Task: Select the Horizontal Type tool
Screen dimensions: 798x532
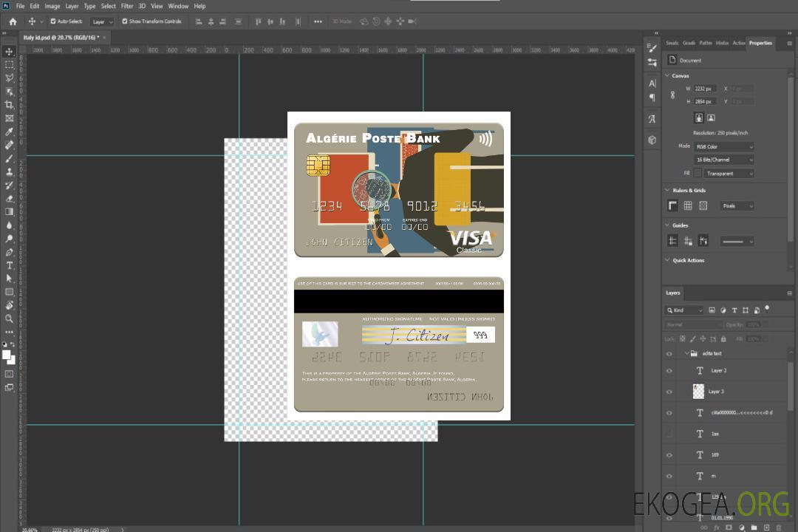Action: [x=9, y=265]
